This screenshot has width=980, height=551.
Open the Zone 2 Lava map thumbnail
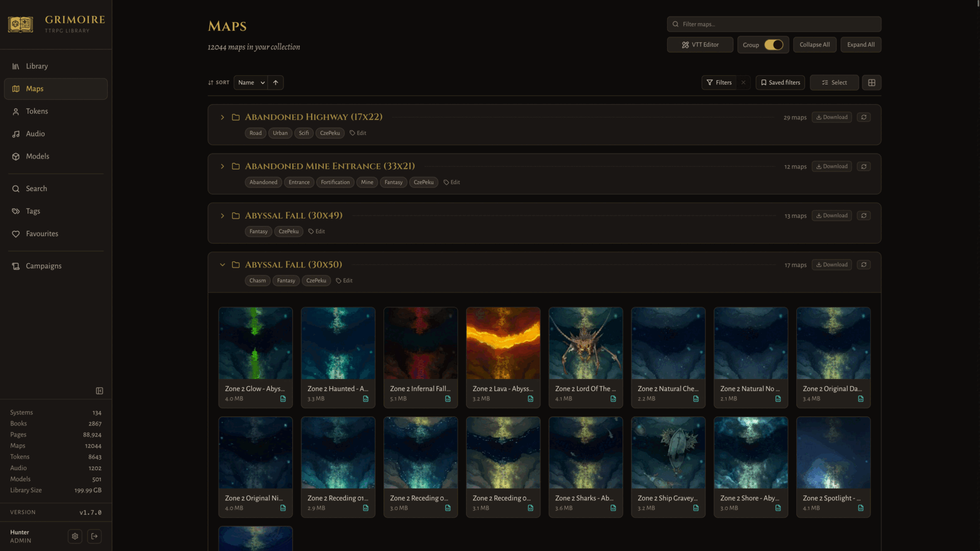503,343
